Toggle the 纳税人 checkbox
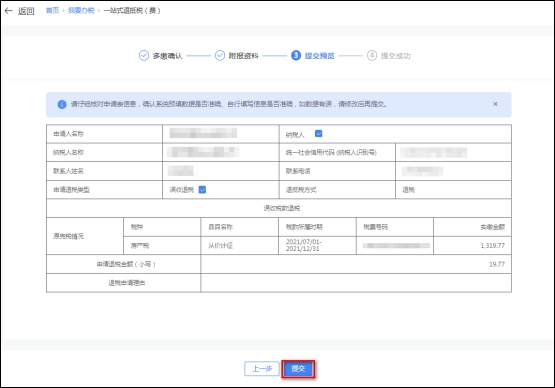Screen dimensions: 555x388 pyautogui.click(x=319, y=133)
